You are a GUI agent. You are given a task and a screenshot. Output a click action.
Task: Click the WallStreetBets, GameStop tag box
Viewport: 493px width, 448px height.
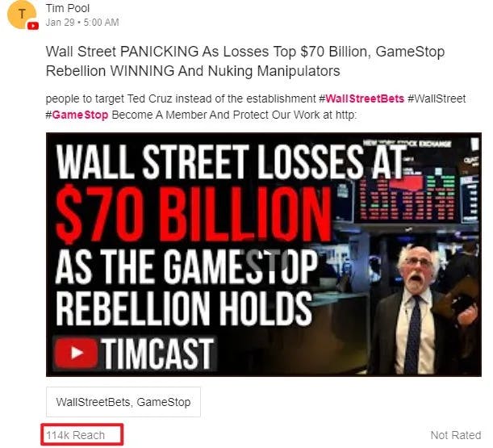123,402
